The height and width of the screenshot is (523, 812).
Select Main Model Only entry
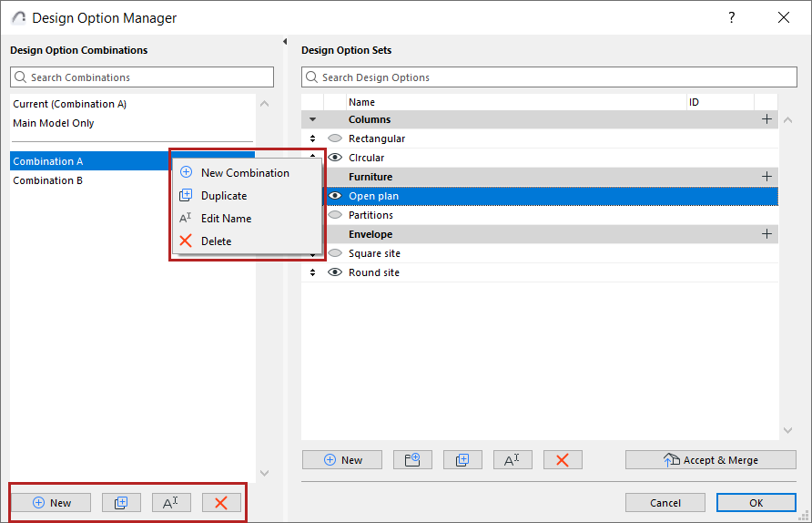(133, 123)
